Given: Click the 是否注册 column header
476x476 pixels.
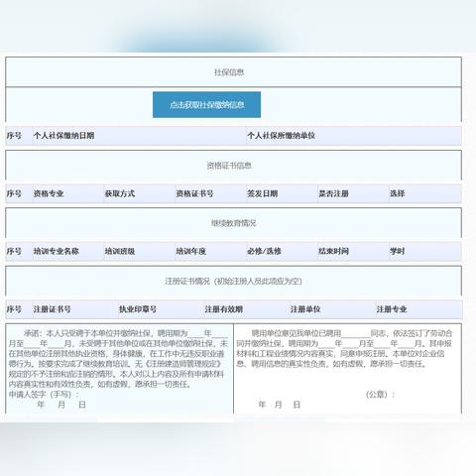Looking at the screenshot, I should tap(333, 193).
